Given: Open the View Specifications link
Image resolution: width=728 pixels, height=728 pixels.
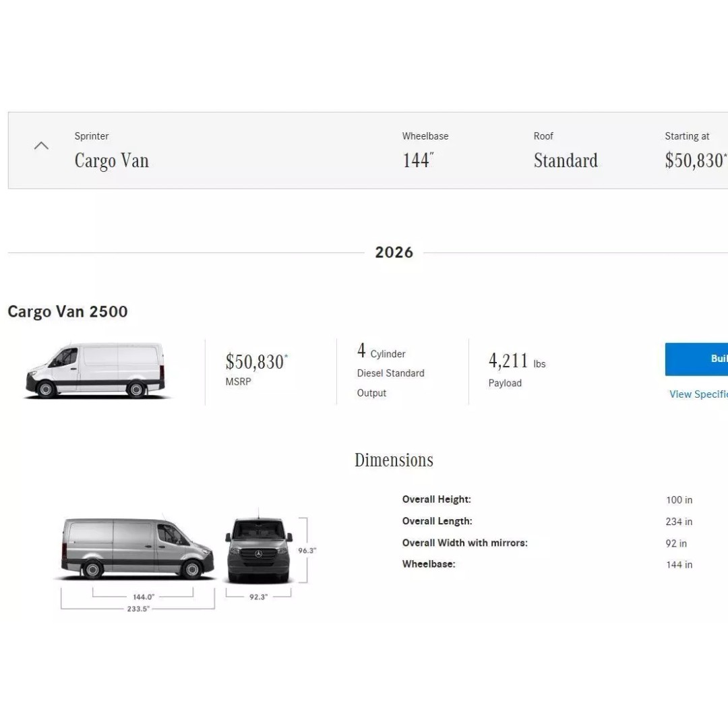Looking at the screenshot, I should [x=698, y=394].
